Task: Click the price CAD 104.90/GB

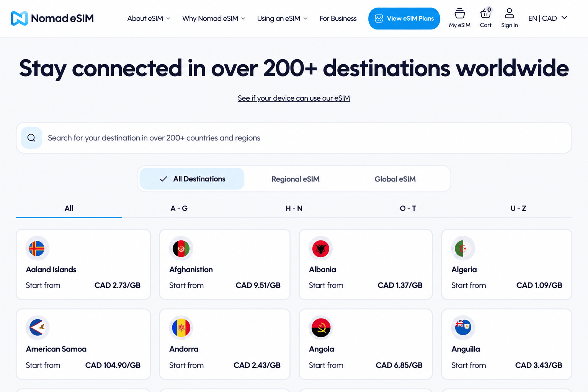Action: click(x=113, y=365)
